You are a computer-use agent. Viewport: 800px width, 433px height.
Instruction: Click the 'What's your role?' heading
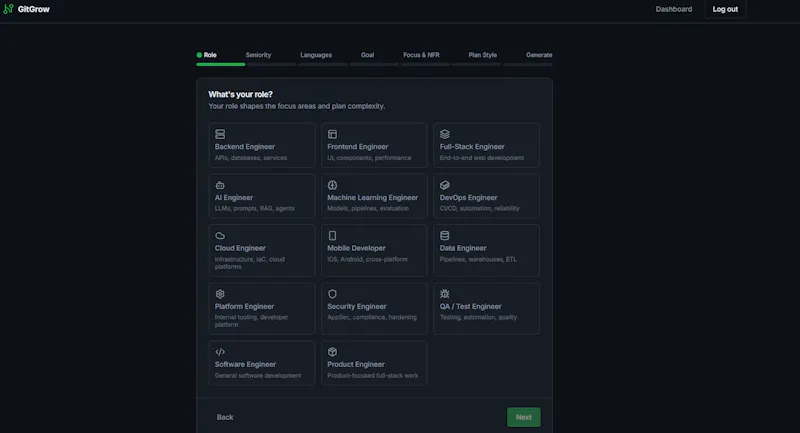coord(240,94)
